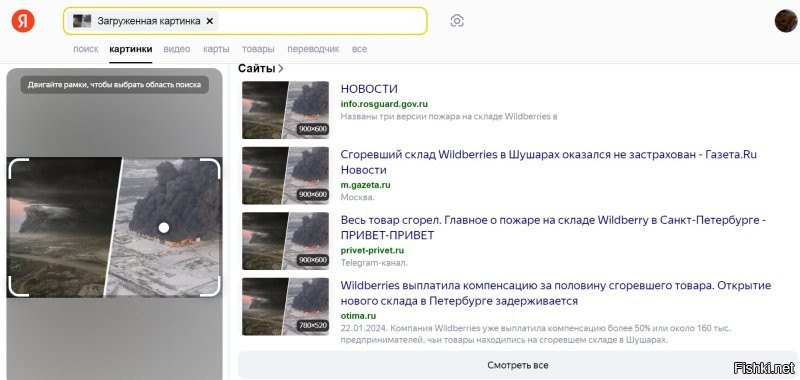Open camera image search icon

[x=457, y=21]
